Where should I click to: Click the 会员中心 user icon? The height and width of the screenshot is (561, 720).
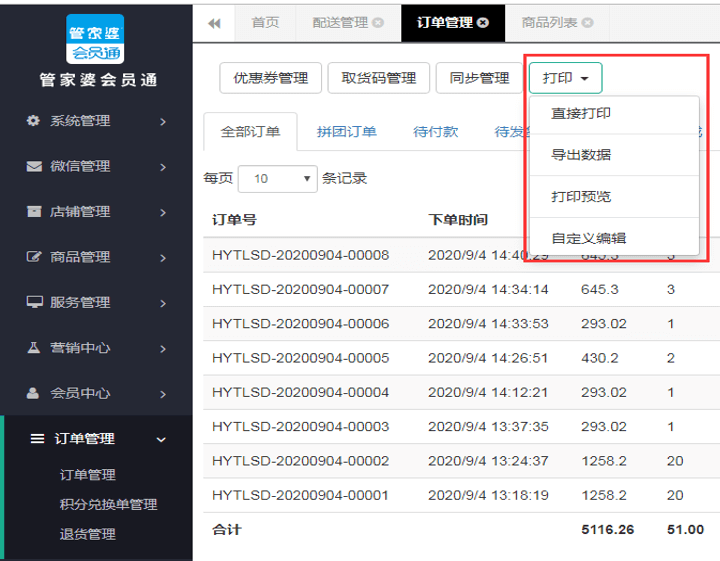[33, 393]
